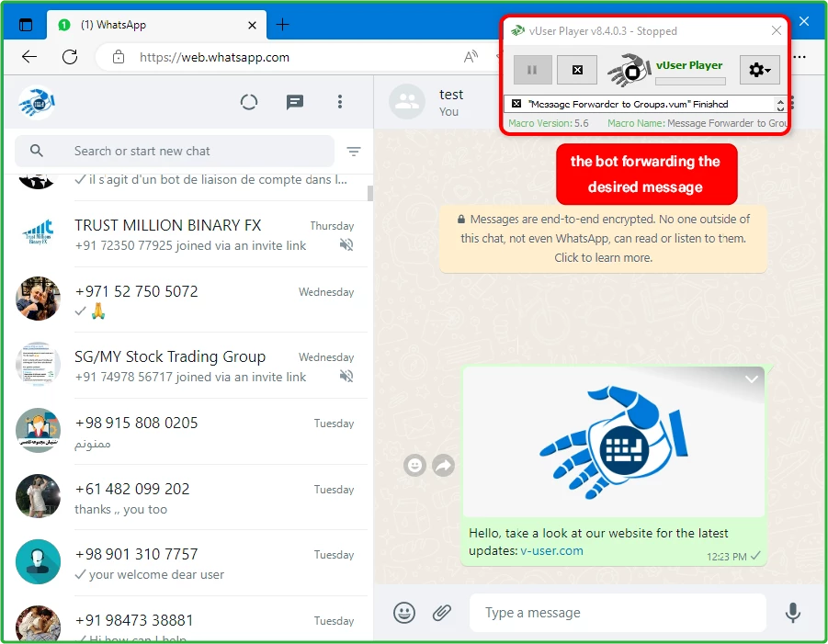Open avatar of +98 915 808 0205
Viewport: 828px width, 644px height.
[38, 430]
